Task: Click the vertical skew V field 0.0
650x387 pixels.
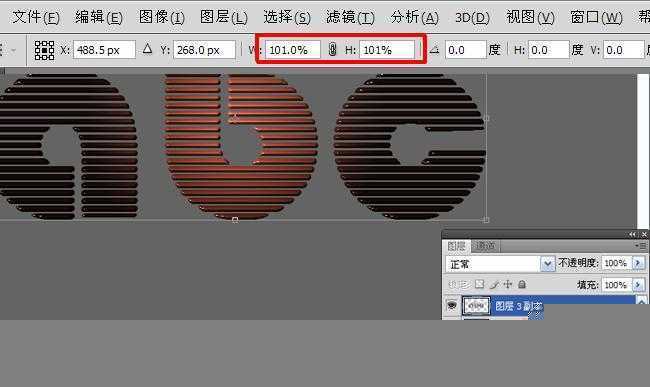Action: 623,50
